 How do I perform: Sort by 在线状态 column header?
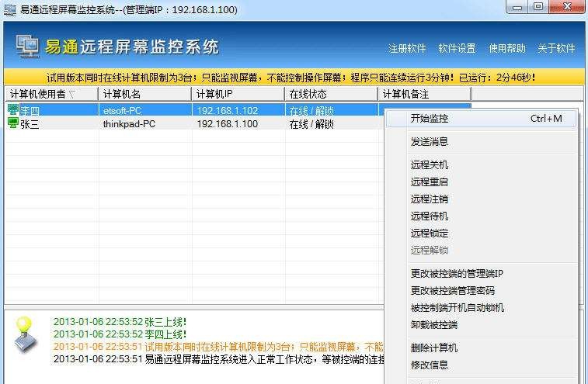[331, 94]
